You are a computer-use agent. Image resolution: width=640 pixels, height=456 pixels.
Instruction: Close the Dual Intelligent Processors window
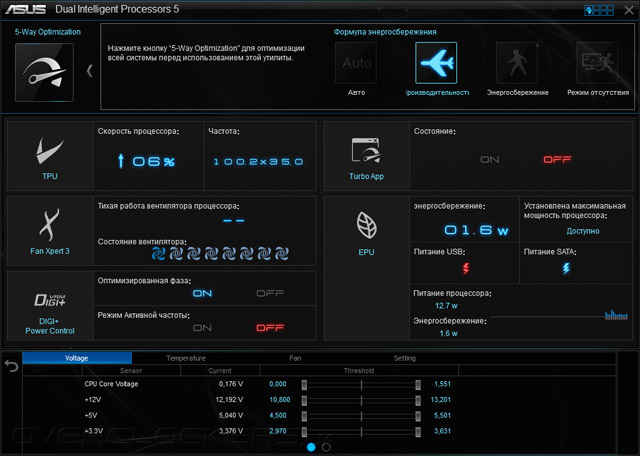click(x=629, y=10)
